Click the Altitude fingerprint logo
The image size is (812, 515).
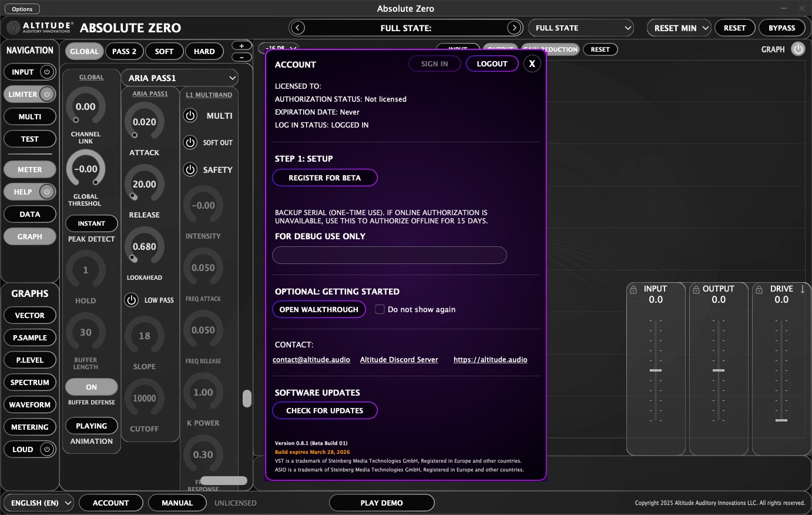point(14,27)
